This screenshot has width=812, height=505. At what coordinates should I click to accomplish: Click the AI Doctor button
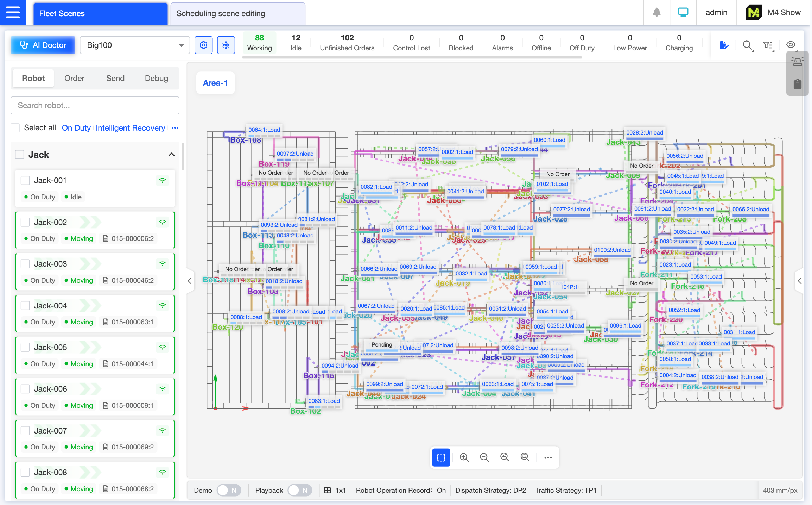point(43,45)
